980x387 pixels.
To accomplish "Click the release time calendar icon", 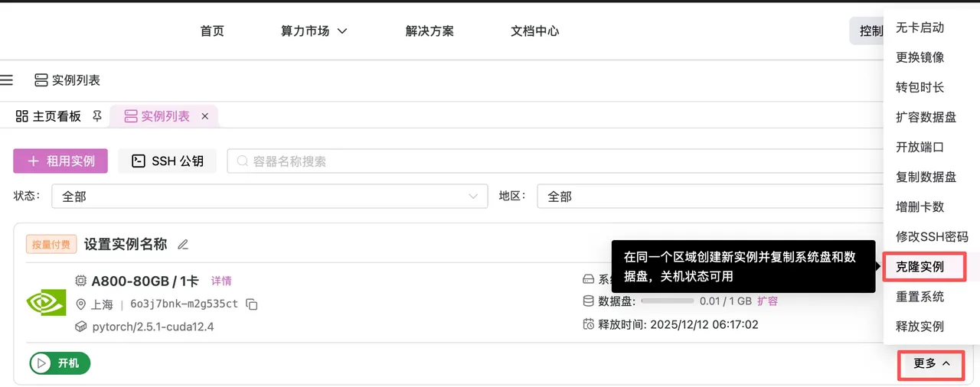I will point(588,324).
